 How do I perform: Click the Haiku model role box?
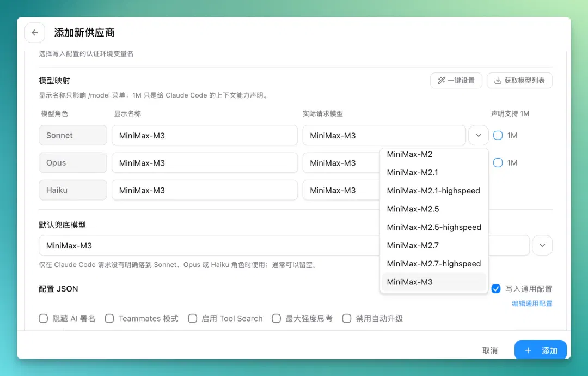[73, 190]
